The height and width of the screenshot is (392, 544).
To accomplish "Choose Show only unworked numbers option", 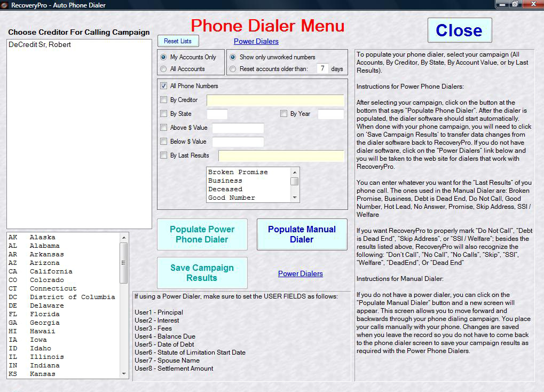I will tap(233, 57).
